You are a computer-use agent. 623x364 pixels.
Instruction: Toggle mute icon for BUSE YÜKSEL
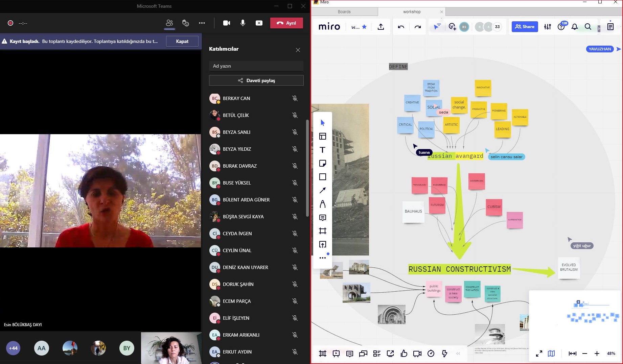[295, 183]
